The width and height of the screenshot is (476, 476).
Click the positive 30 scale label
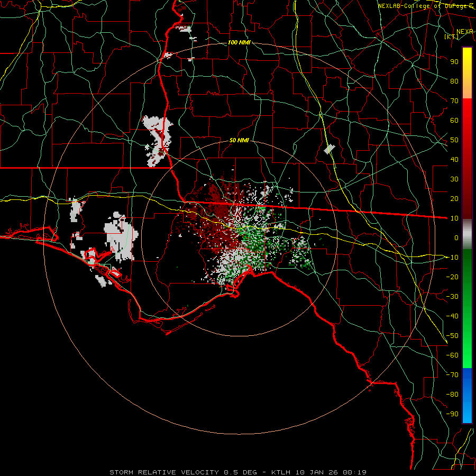[x=454, y=179]
